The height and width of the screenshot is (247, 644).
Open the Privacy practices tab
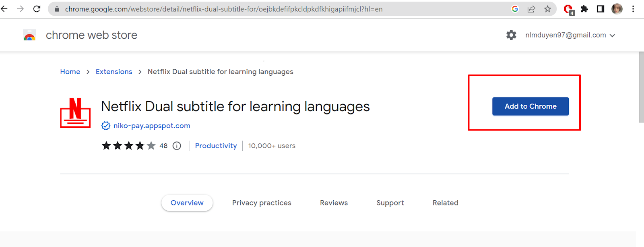(x=262, y=203)
